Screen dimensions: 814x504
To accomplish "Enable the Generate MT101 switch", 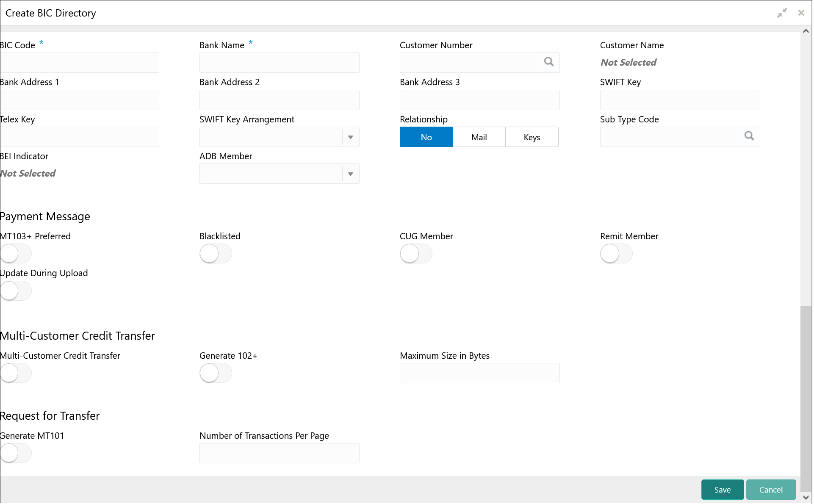I will tap(16, 454).
